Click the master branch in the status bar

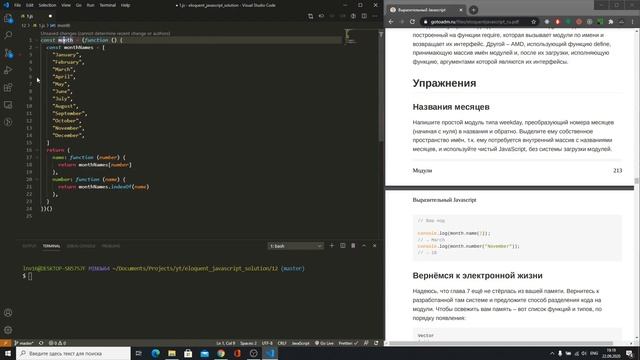tap(24, 343)
